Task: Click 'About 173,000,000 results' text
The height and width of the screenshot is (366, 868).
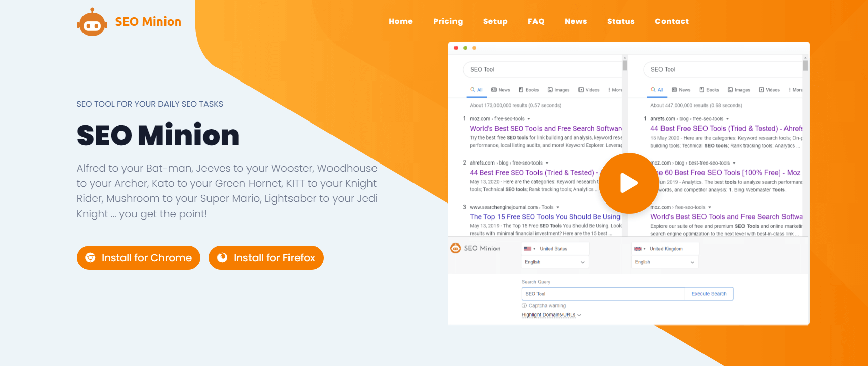Action: pyautogui.click(x=515, y=106)
